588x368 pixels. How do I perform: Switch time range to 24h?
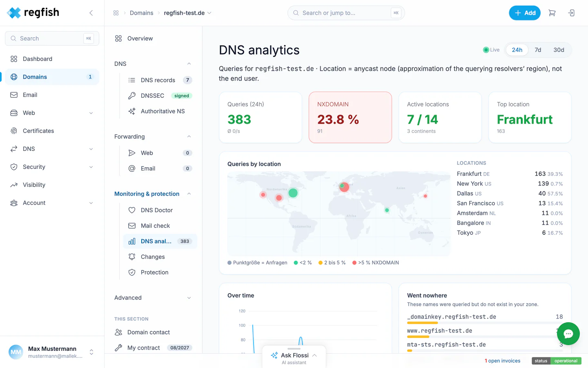point(517,50)
